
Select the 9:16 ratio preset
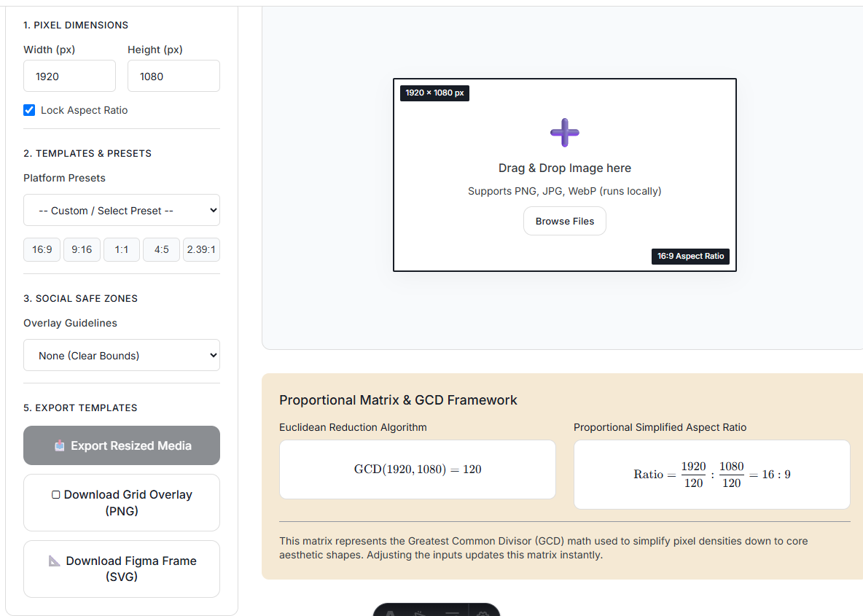[82, 249]
